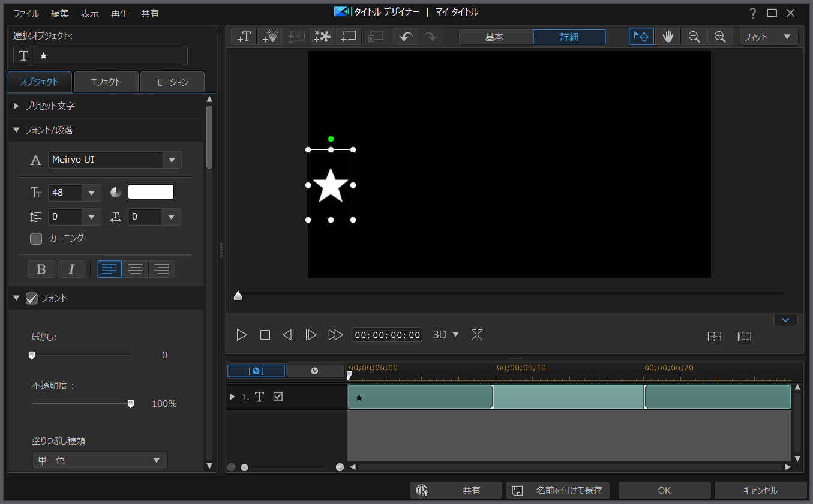This screenshot has width=813, height=504.
Task: Click the timeline zoom out minus icon
Action: [232, 467]
